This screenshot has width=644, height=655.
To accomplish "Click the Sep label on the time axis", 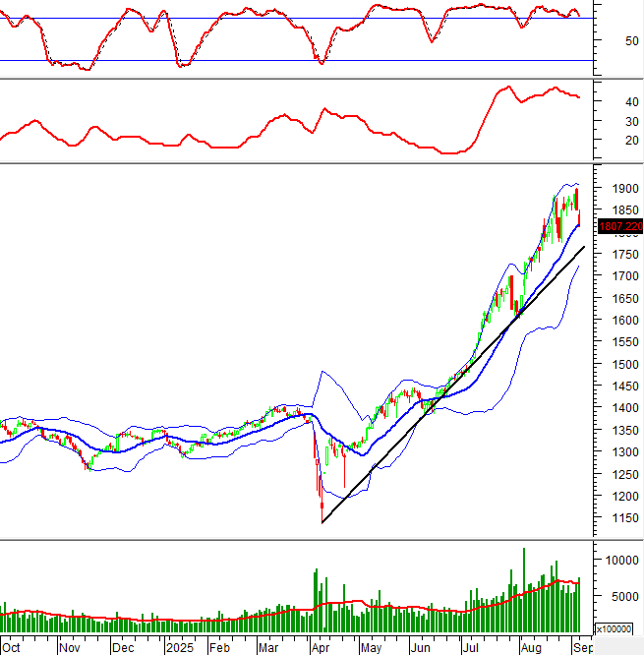I will (581, 648).
